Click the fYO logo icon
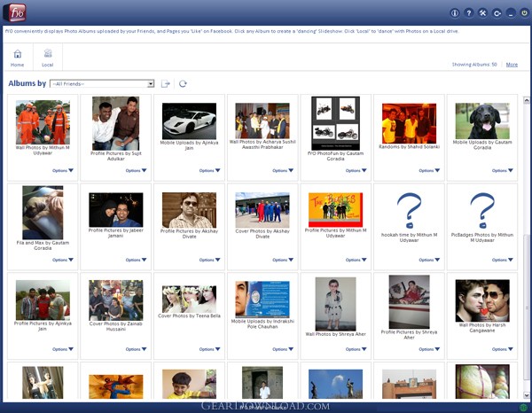Viewport: 532px width, 413px height. coord(15,12)
